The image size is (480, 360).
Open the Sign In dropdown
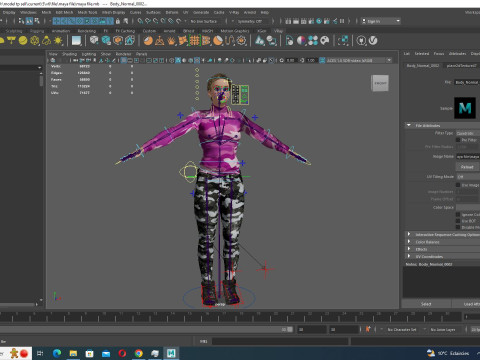(x=381, y=21)
